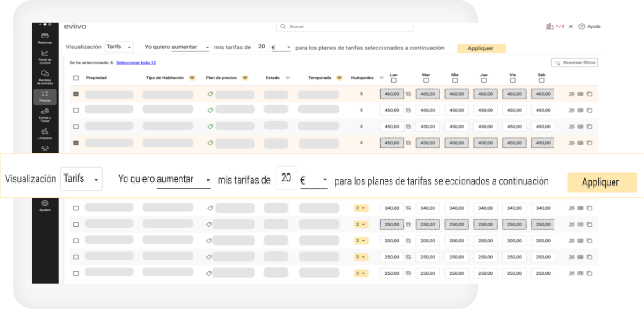
Task: Open Panel de control chart icon
Action: (45, 54)
